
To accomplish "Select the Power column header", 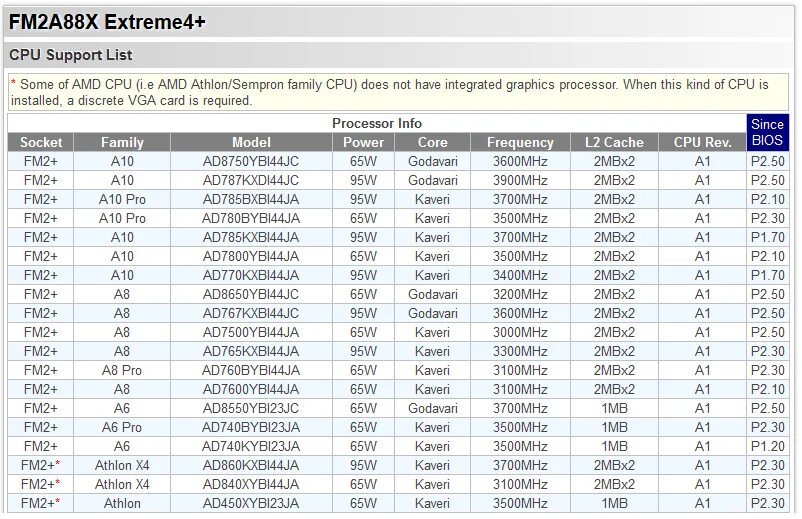I will pyautogui.click(x=363, y=142).
